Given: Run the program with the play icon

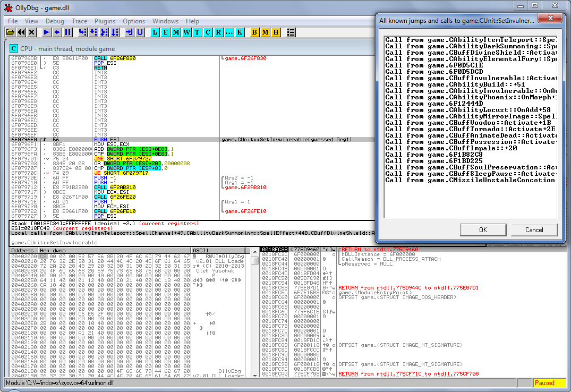Looking at the screenshot, I should (47, 32).
